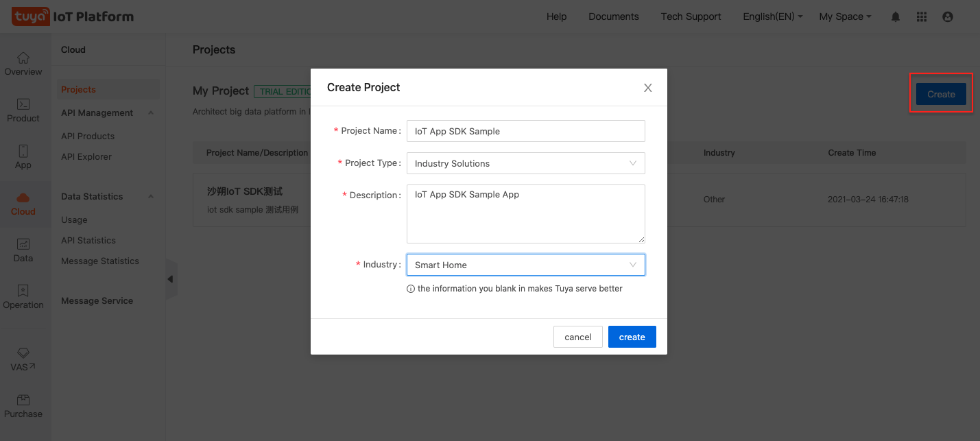Close the Create Project dialog
The width and height of the screenshot is (980, 441).
tap(647, 88)
